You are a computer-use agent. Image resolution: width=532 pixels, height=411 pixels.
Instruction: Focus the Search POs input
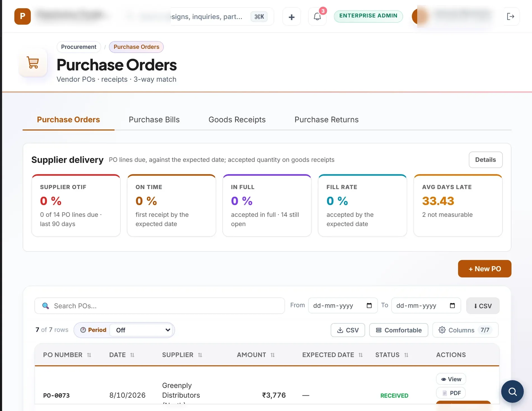[x=160, y=306]
